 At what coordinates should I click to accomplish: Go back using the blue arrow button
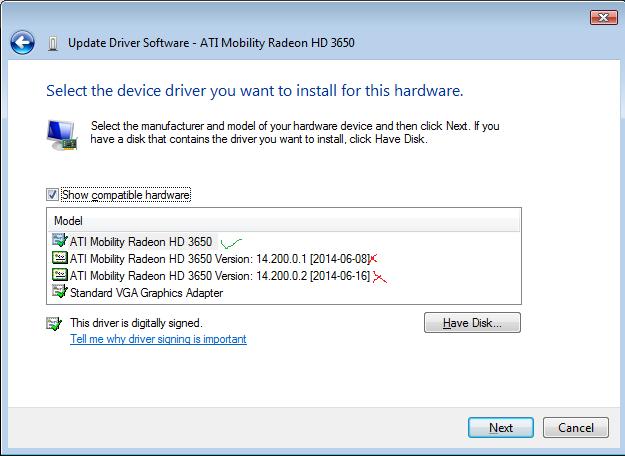click(22, 42)
